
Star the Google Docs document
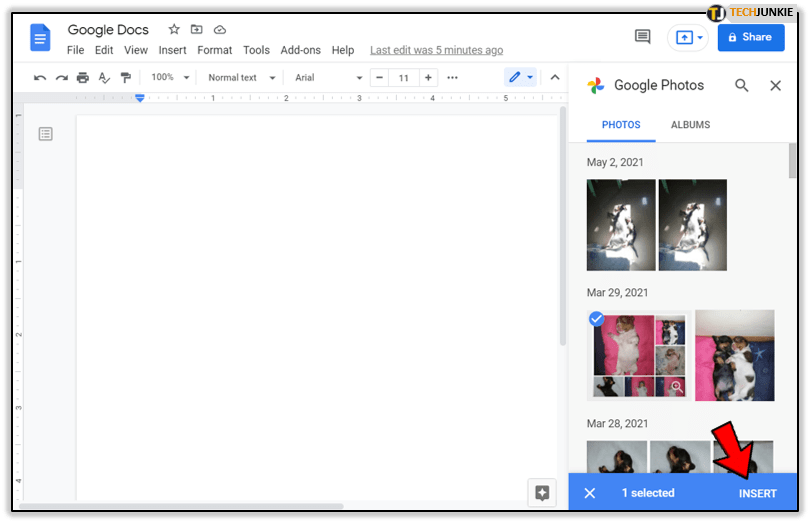(x=174, y=30)
